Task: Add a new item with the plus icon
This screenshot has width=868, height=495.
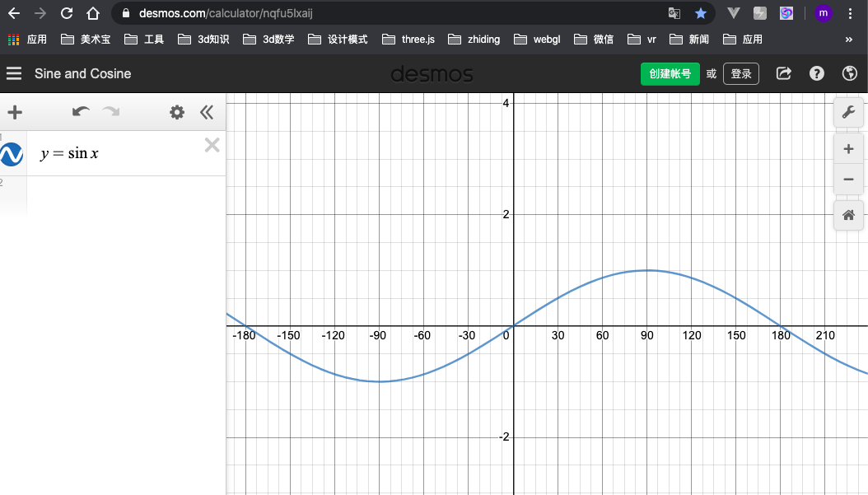Action: pyautogui.click(x=15, y=112)
